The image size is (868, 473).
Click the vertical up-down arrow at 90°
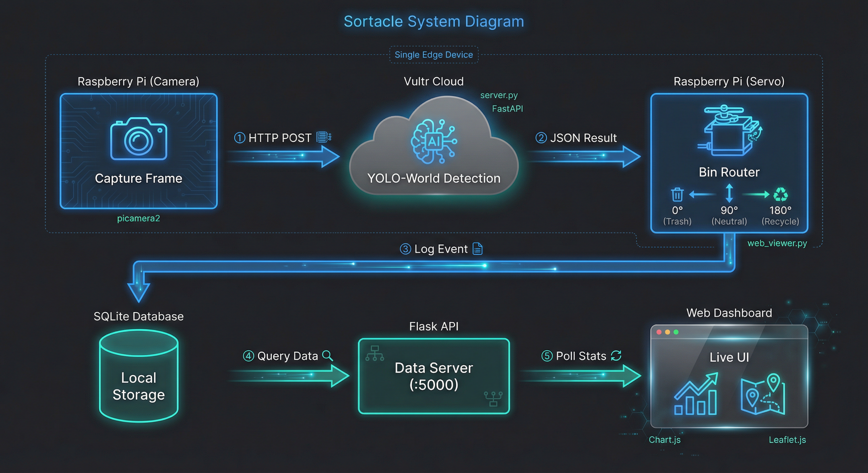point(729,193)
